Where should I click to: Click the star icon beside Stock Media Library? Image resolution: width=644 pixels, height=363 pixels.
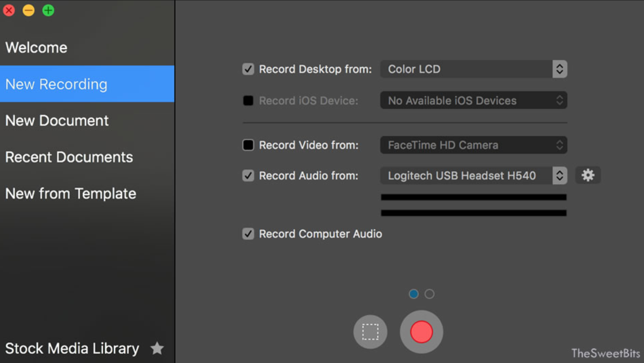[x=157, y=348]
